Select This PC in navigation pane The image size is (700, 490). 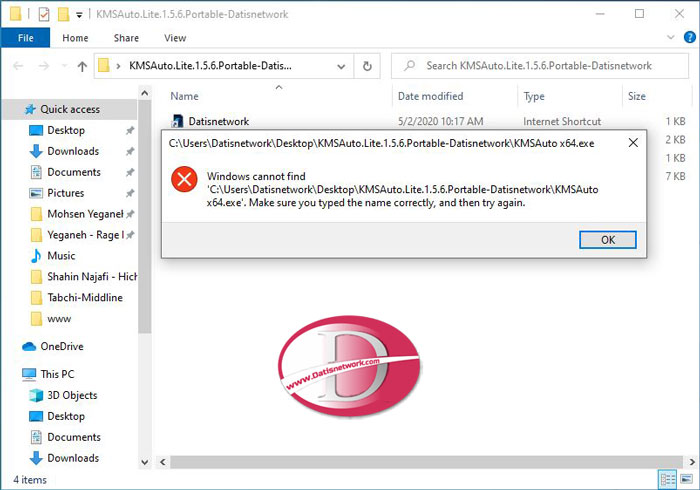[x=57, y=374]
